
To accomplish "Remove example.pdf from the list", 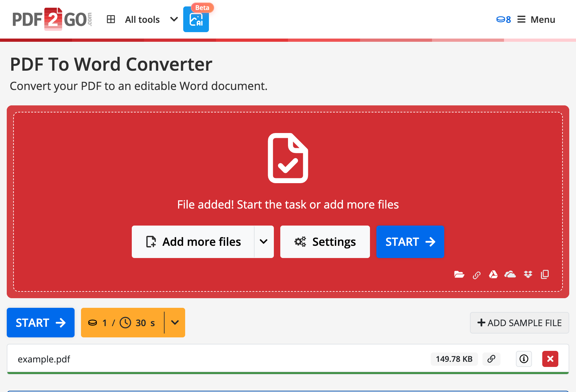I will tap(550, 359).
